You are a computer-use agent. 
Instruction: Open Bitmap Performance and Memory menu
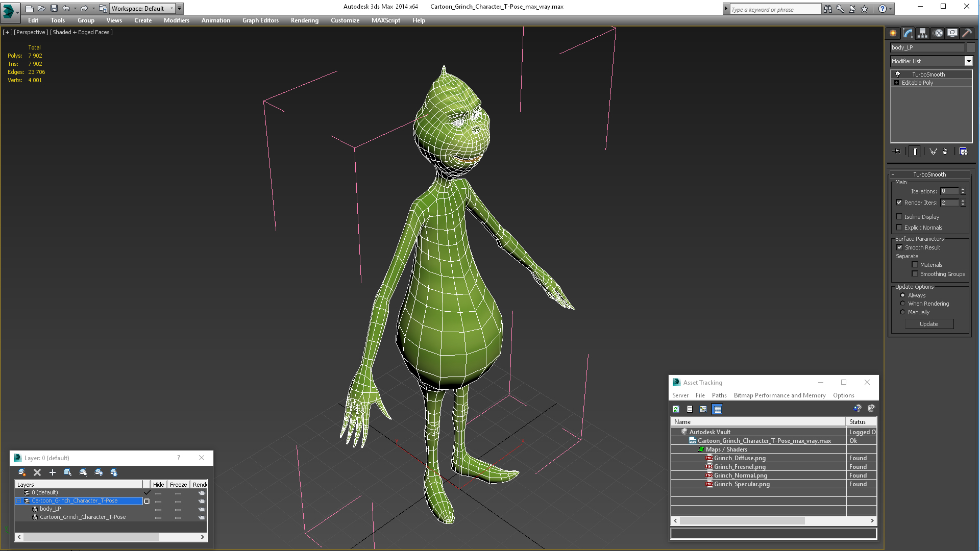click(x=779, y=395)
